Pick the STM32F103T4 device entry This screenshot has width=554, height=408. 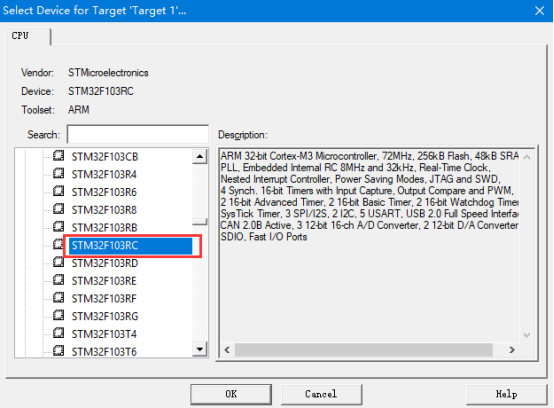click(x=104, y=334)
